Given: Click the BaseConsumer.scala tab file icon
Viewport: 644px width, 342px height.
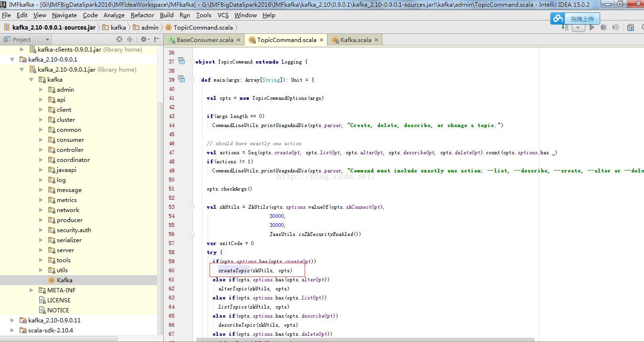Looking at the screenshot, I should [171, 40].
